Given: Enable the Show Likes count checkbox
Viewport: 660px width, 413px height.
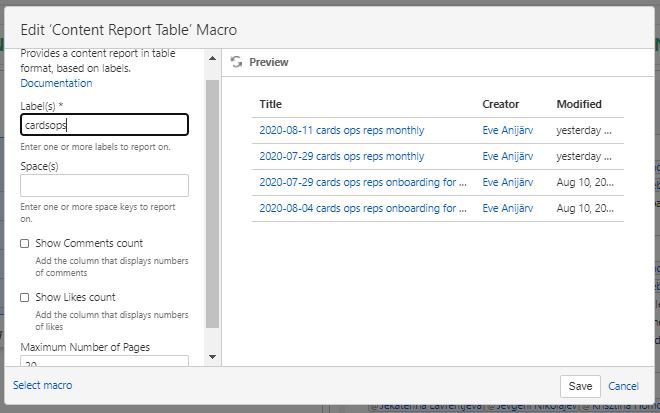Looking at the screenshot, I should coord(25,297).
